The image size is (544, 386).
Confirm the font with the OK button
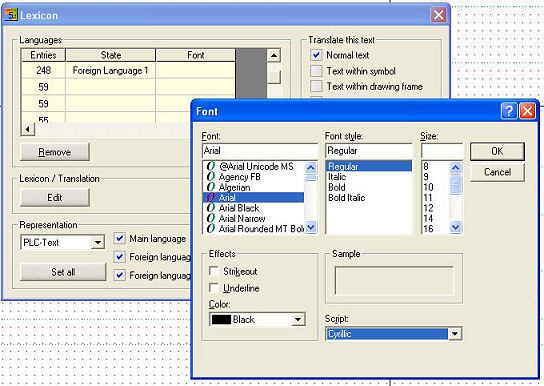(x=497, y=151)
